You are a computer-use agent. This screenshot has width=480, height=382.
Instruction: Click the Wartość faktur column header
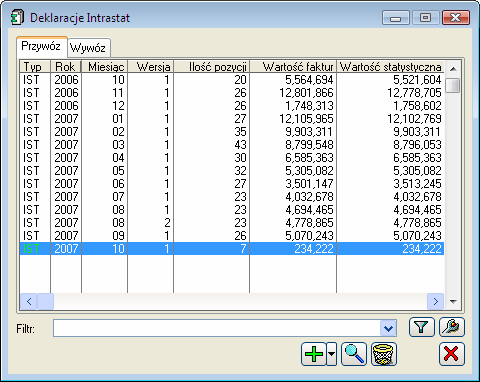click(x=293, y=67)
